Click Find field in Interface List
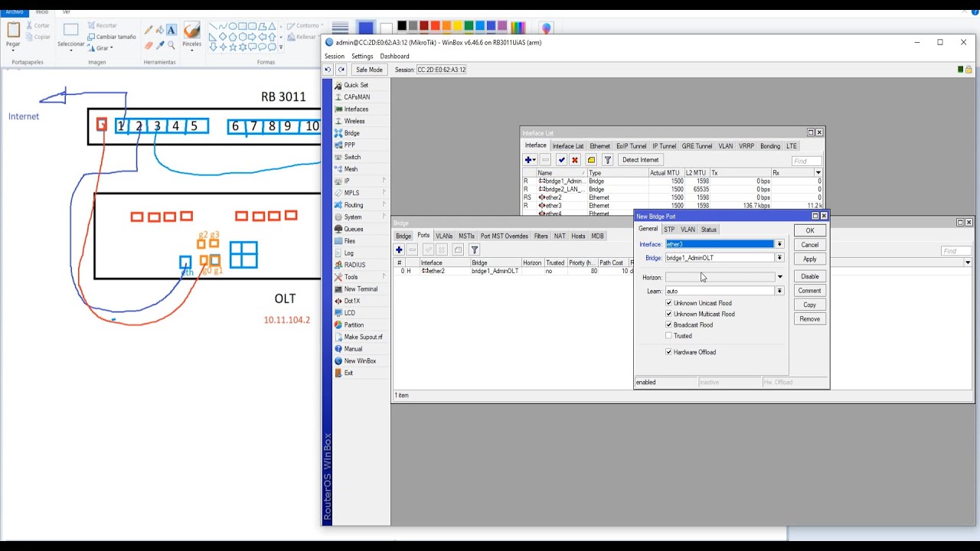980x551 pixels. pyautogui.click(x=807, y=161)
